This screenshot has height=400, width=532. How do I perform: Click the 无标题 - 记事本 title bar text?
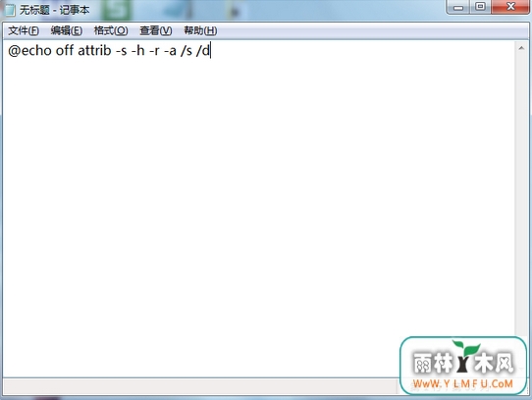pos(54,10)
